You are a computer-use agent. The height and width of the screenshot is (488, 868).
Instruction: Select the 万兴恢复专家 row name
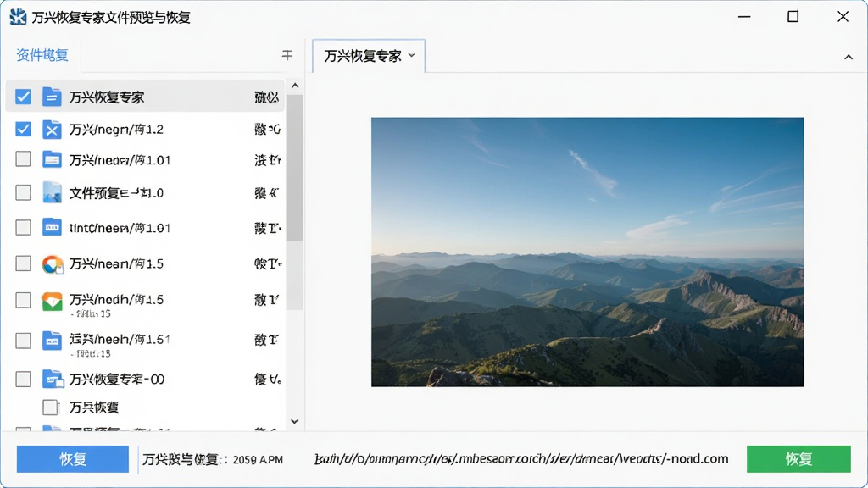pos(107,97)
